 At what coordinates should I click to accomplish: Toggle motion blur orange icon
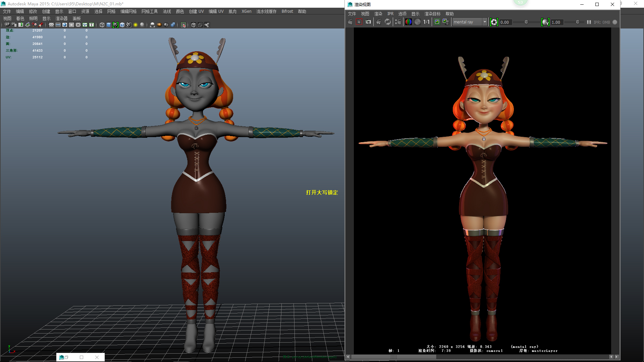[159, 25]
